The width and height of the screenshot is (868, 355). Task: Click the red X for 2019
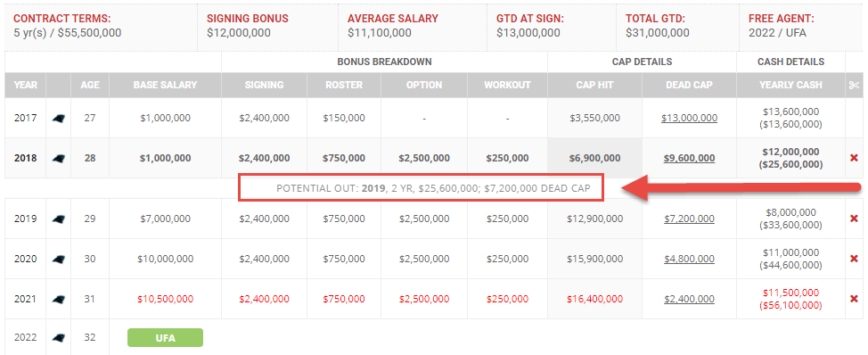(854, 219)
